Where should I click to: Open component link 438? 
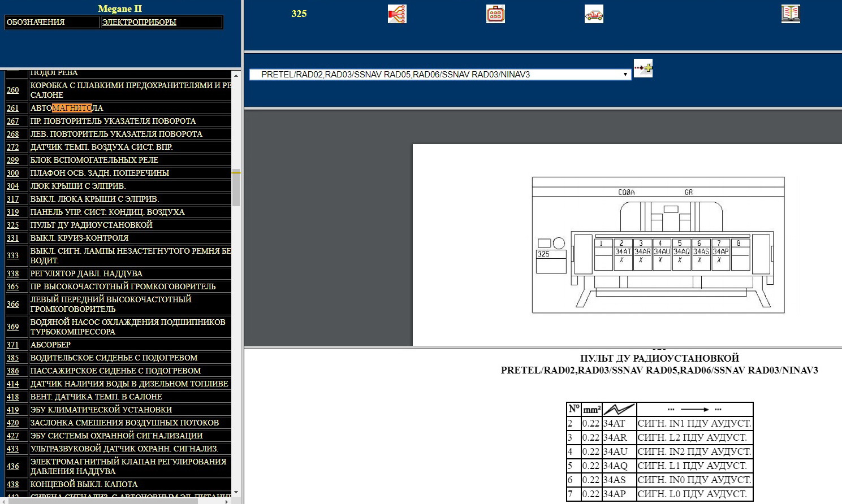pyautogui.click(x=13, y=484)
